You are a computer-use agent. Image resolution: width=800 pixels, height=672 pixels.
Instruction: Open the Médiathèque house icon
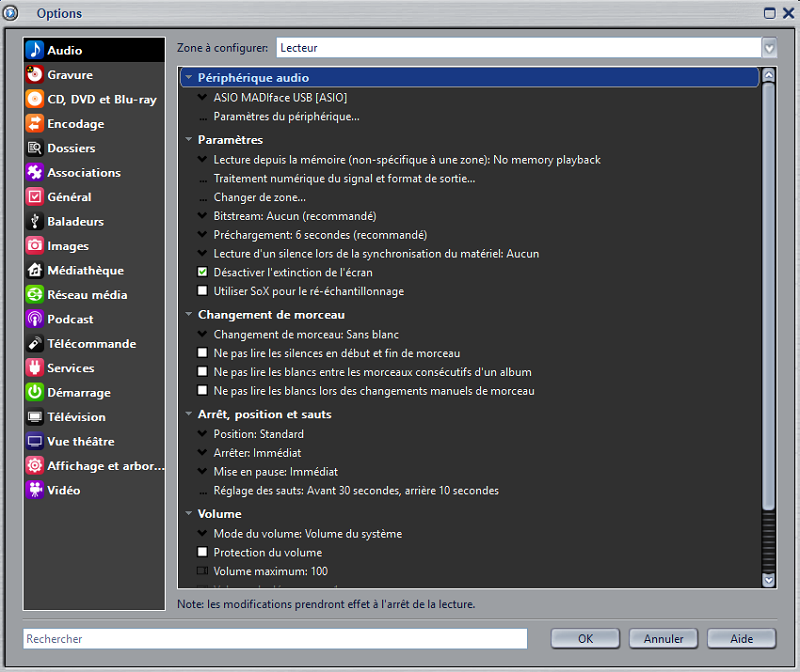pos(35,270)
